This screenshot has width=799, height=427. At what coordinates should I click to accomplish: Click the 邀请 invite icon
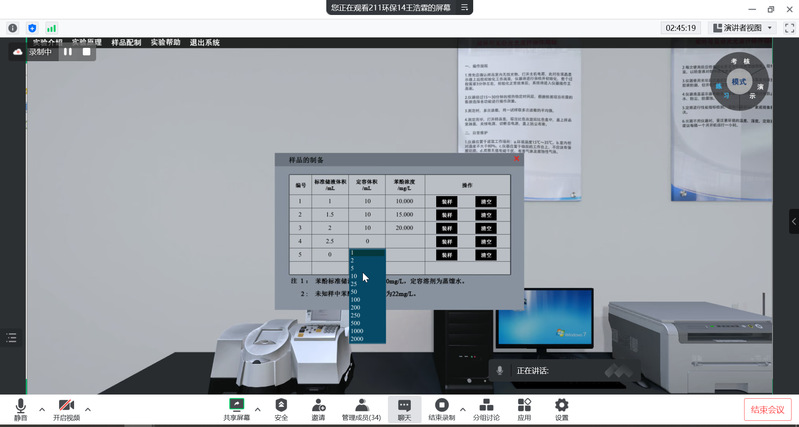[x=318, y=408]
